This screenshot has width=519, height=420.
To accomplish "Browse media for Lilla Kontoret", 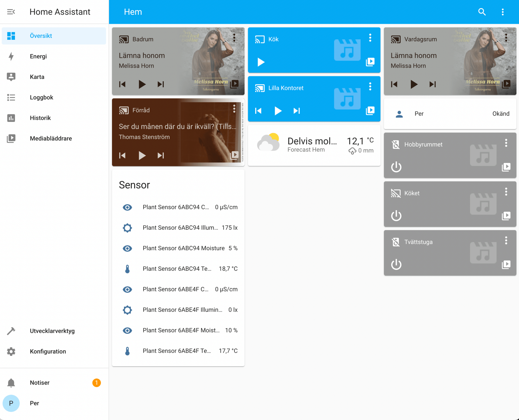I will [x=370, y=110].
